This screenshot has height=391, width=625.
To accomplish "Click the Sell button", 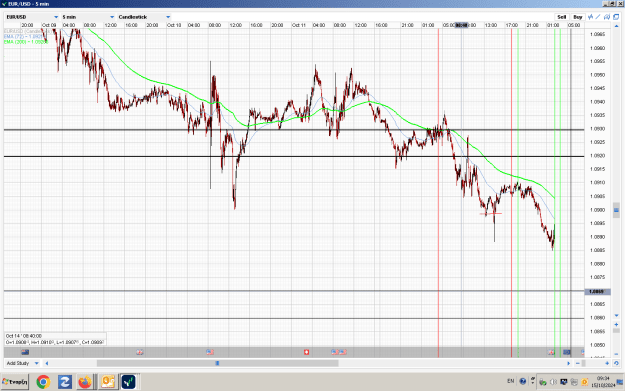I will click(562, 17).
